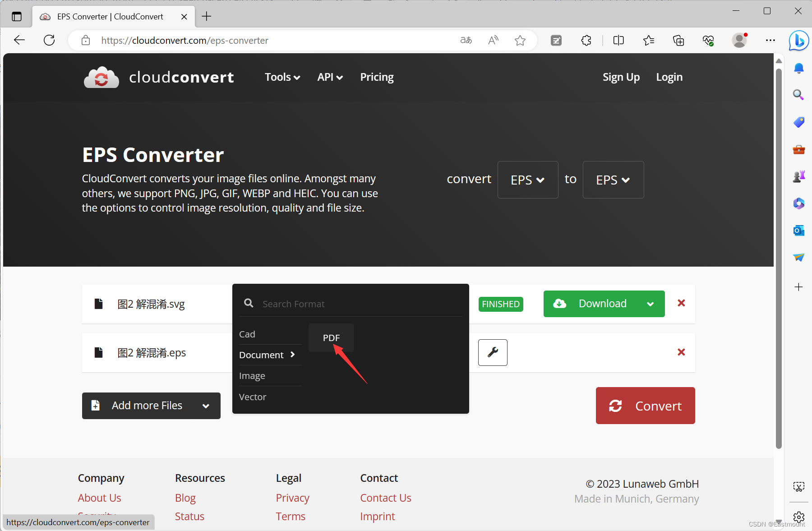
Task: Click the page vertical scrollbar
Action: pos(779,259)
